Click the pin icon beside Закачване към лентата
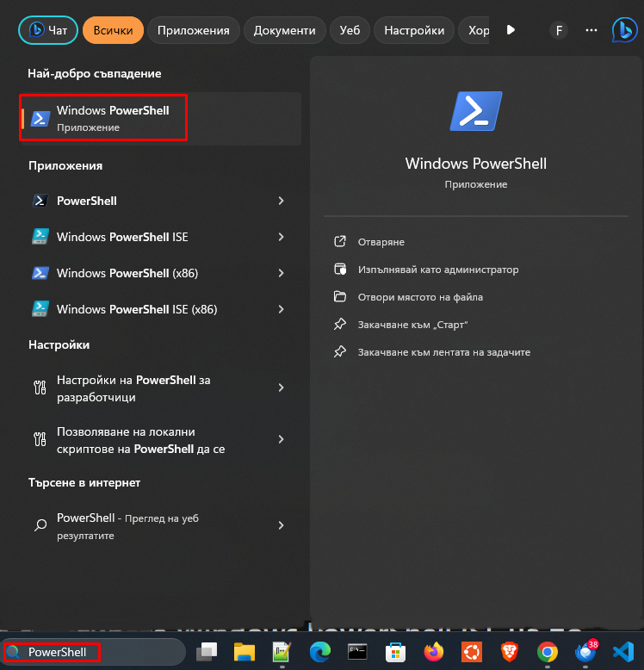This screenshot has width=644, height=670. click(340, 351)
